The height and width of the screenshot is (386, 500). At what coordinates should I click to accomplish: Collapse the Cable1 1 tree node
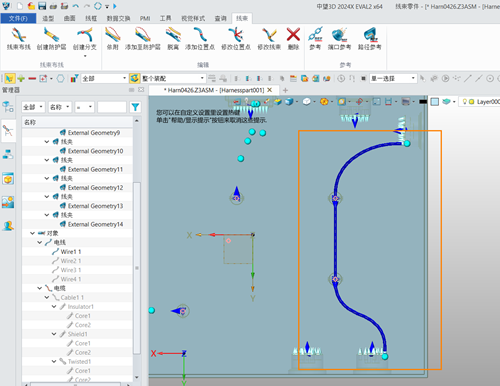[47, 297]
